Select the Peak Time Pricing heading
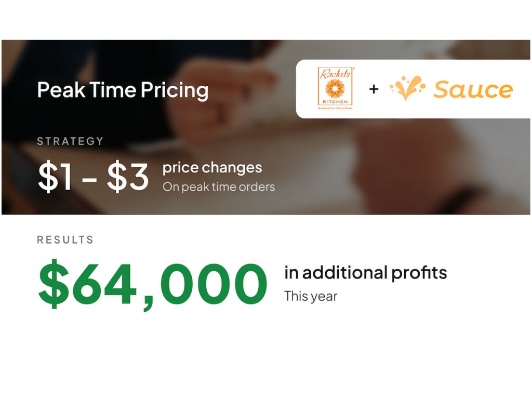Viewport: 532px width, 399px height. click(x=123, y=90)
